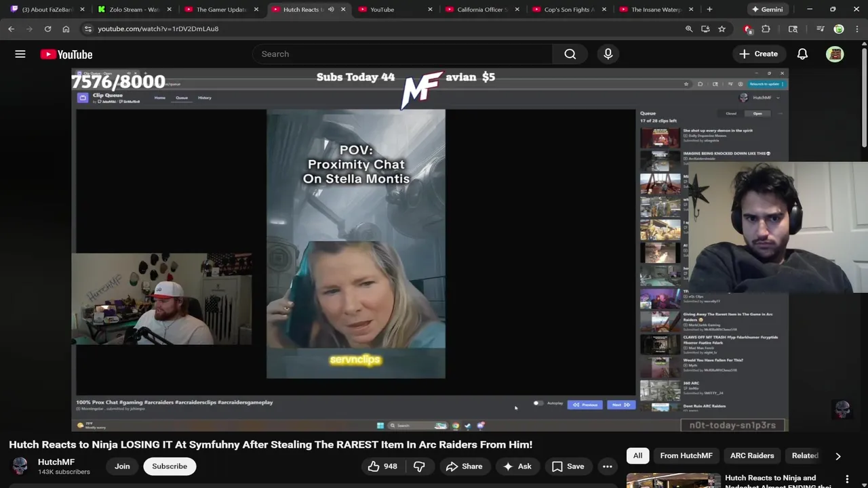Open the Create menu
Screen dimensions: 868x488
click(x=758, y=54)
